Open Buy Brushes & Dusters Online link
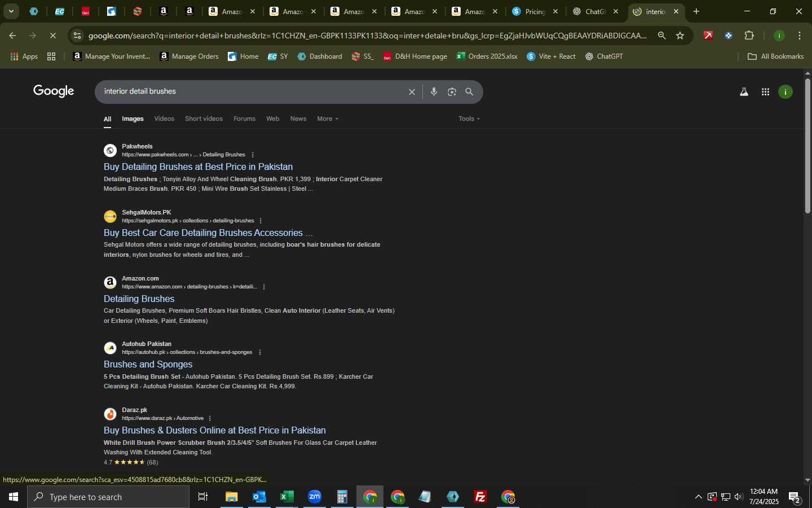 (x=214, y=431)
